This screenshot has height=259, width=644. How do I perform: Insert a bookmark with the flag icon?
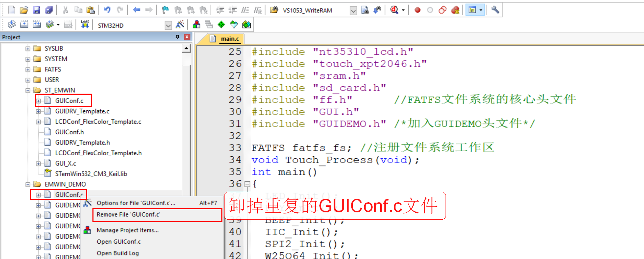(166, 10)
